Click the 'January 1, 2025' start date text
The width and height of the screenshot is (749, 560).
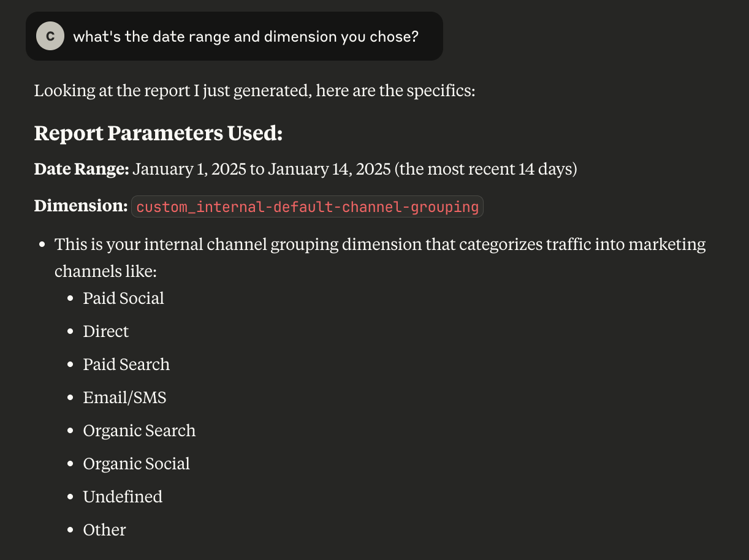pyautogui.click(x=189, y=169)
